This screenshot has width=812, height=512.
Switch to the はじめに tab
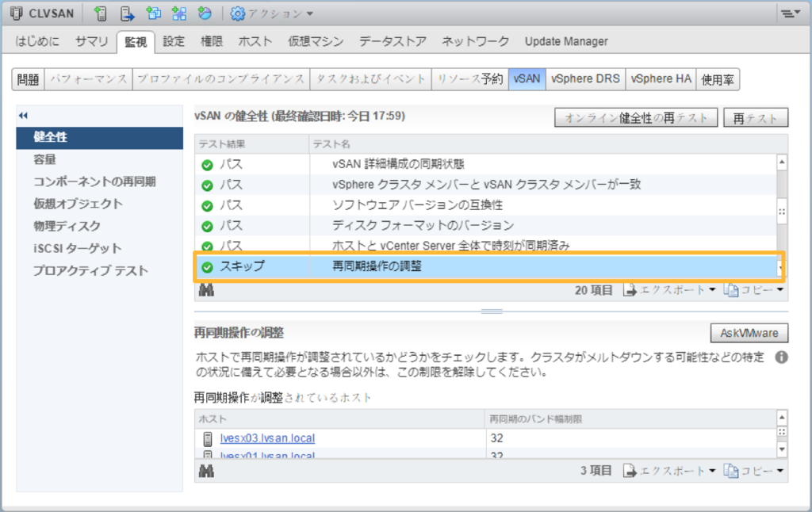point(37,41)
